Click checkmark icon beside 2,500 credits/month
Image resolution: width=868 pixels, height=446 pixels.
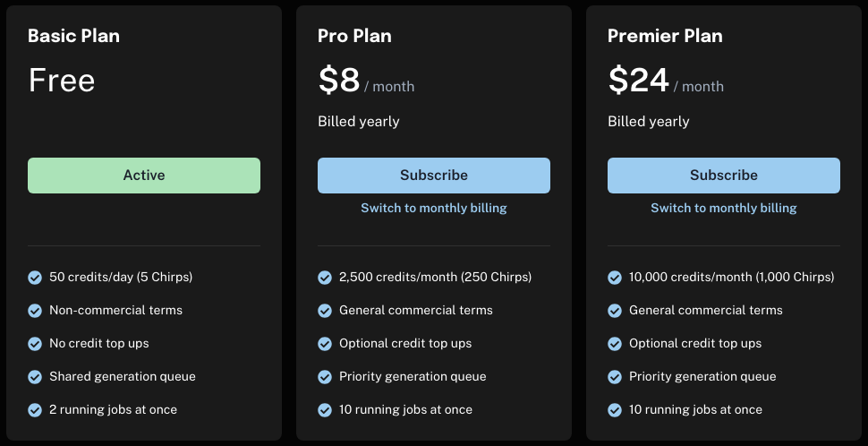(325, 278)
